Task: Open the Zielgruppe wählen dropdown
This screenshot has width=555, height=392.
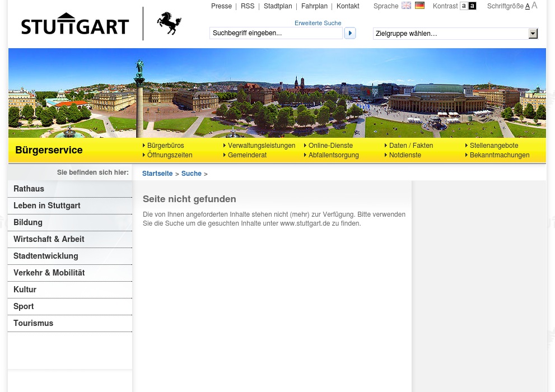Action: pyautogui.click(x=533, y=34)
